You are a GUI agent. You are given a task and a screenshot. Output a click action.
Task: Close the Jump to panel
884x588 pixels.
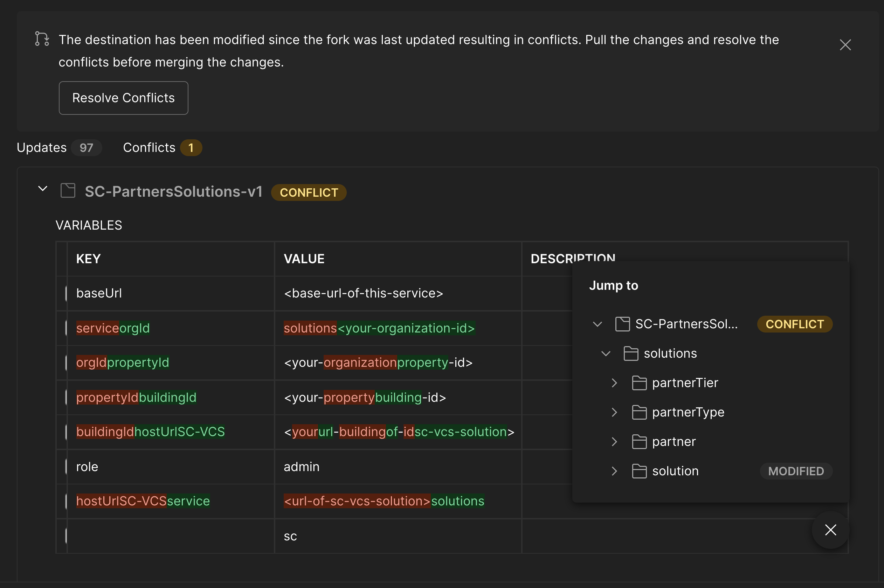[830, 530]
